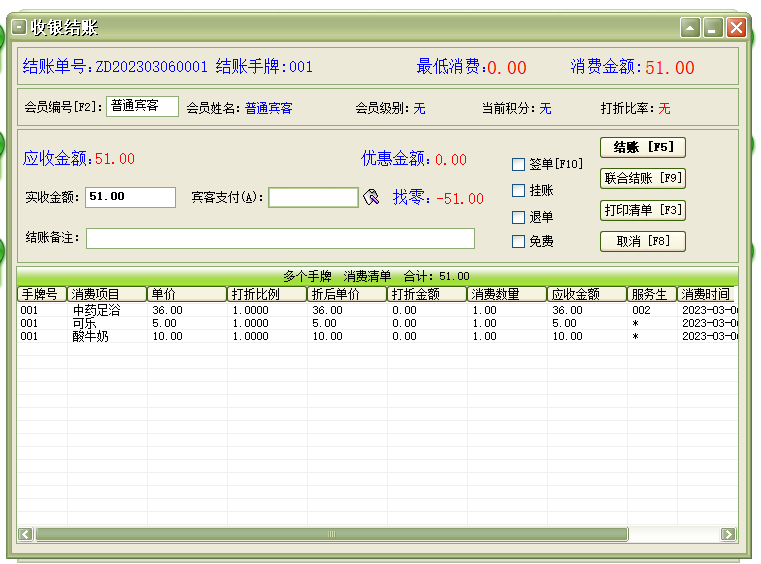Click the 消费金额 value 51.00 at top
The height and width of the screenshot is (564, 761).
(x=670, y=67)
